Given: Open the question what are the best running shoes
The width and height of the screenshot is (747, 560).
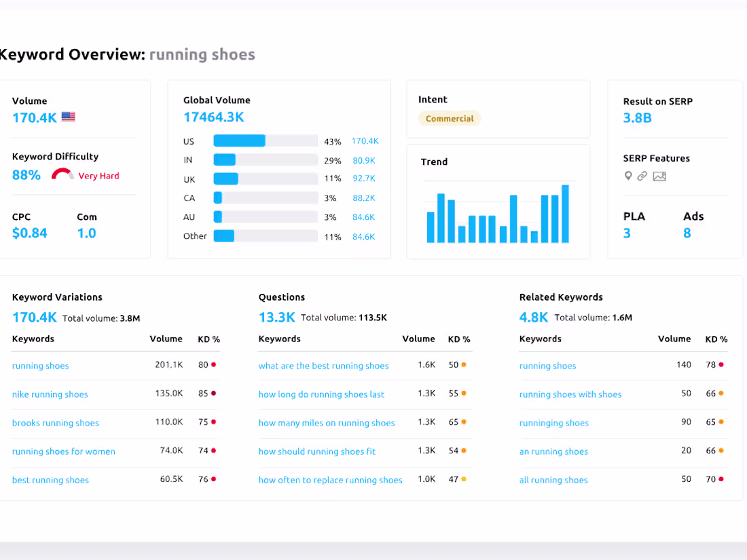Looking at the screenshot, I should (x=323, y=366).
